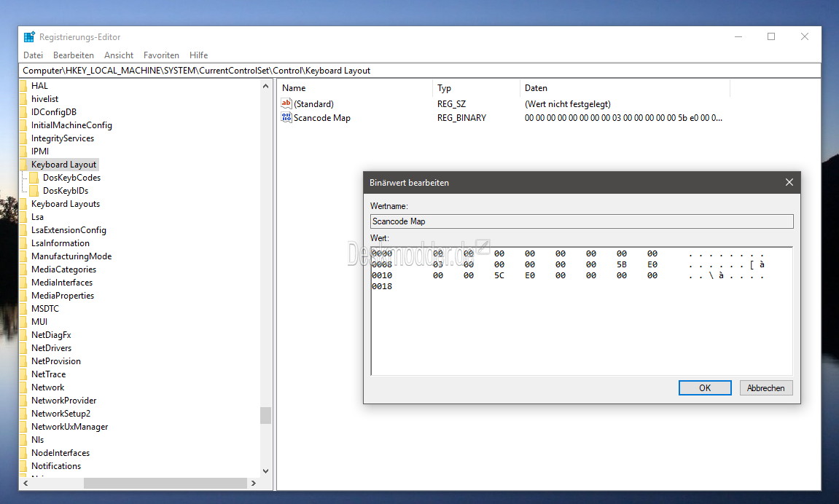Click the horizontal scroll left arrow
The height and width of the screenshot is (504, 839).
pos(26,483)
